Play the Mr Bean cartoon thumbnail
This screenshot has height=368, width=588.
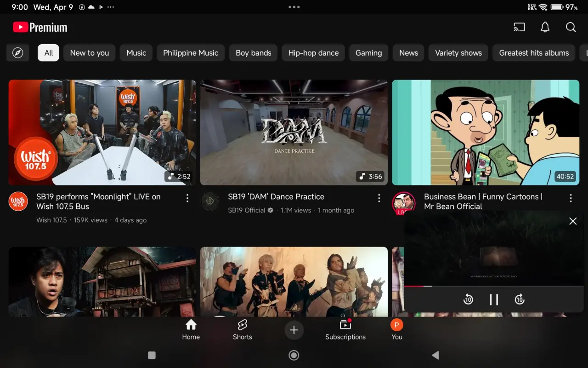pos(486,132)
